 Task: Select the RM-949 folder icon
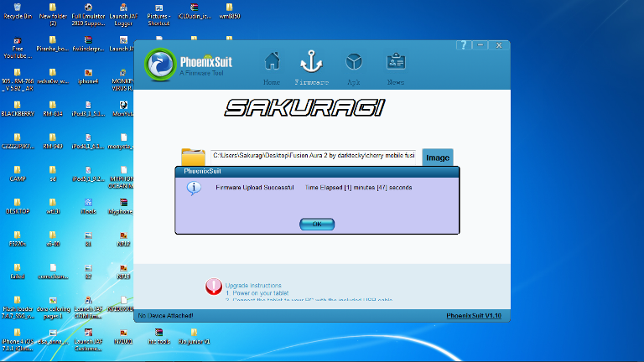(x=53, y=142)
